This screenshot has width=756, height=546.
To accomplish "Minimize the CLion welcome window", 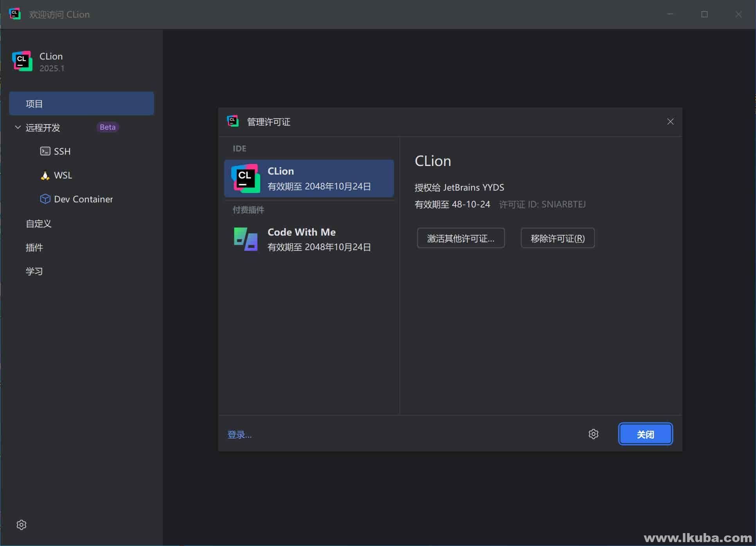I will pyautogui.click(x=670, y=14).
